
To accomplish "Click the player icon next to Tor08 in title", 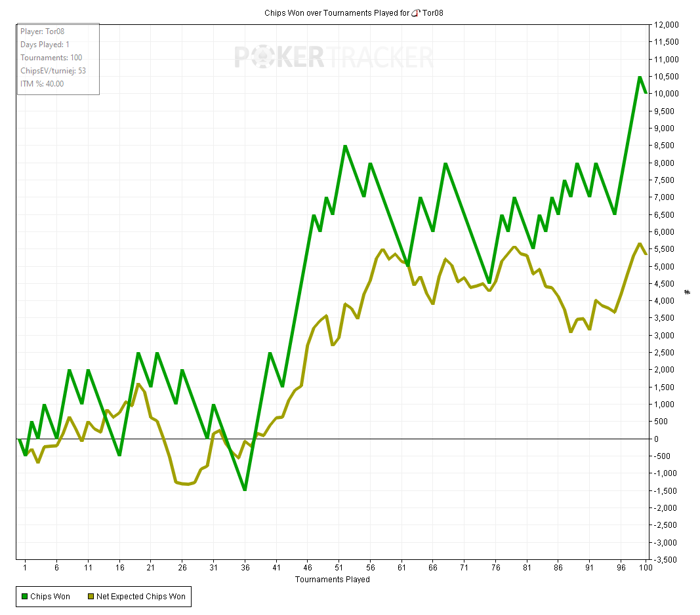I will (415, 12).
